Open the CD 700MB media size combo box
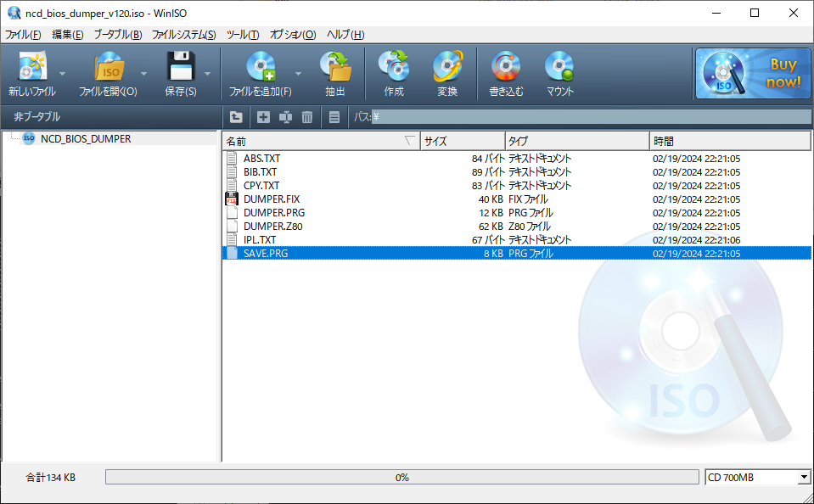The width and height of the screenshot is (814, 504). 757,478
